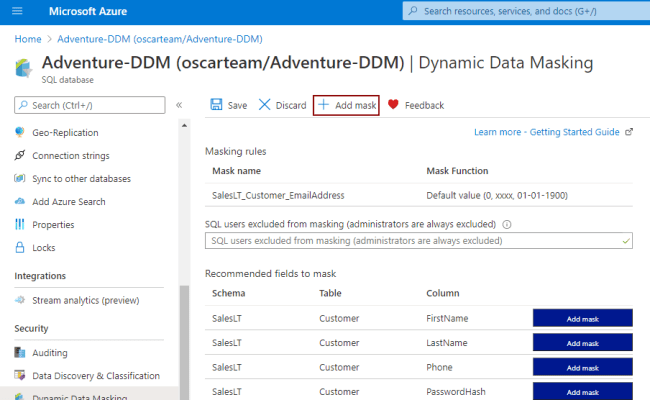The height and width of the screenshot is (400, 650).
Task: Open Adventure-DDM breadcrumb link
Action: pos(160,39)
